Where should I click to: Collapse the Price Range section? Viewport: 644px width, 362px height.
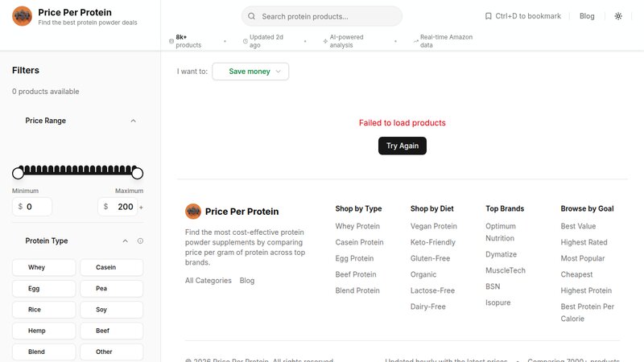pos(133,121)
